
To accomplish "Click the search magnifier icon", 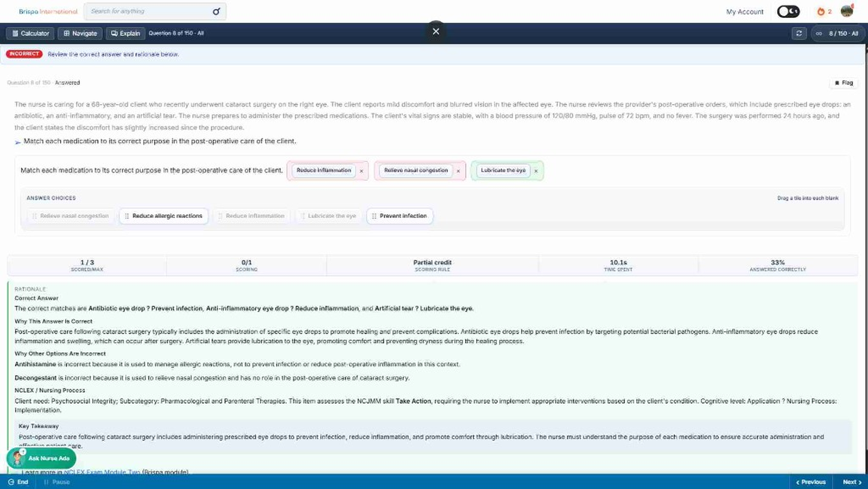I will tap(216, 11).
